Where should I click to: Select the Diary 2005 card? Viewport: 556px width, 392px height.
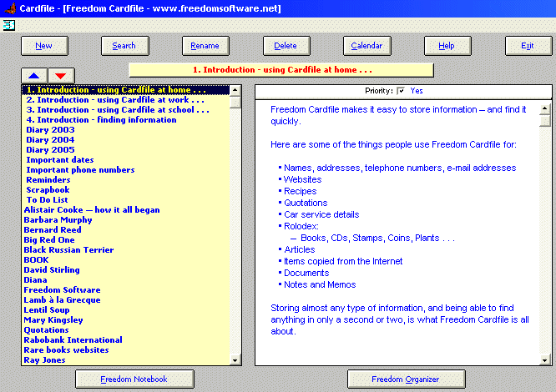tap(125, 150)
